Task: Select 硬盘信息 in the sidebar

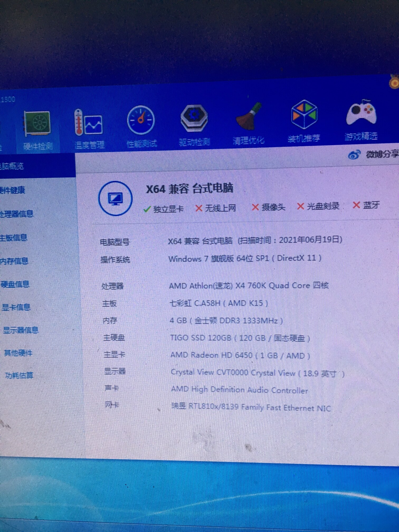Action: (15, 284)
